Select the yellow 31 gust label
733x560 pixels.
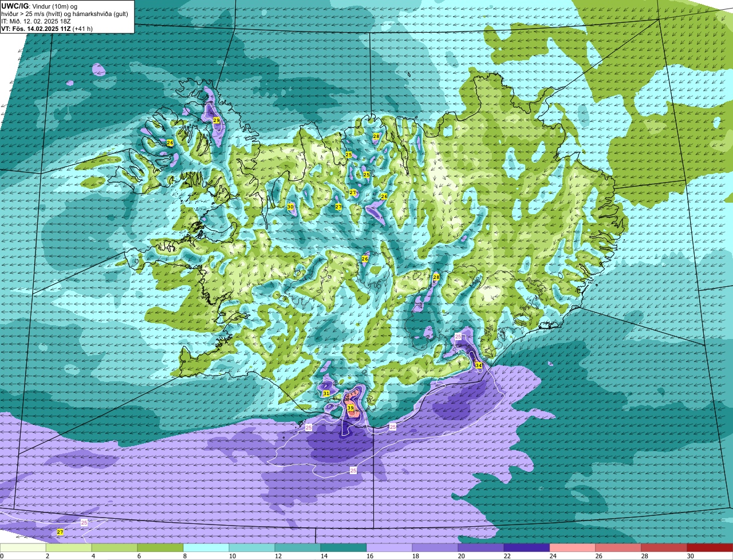326,393
